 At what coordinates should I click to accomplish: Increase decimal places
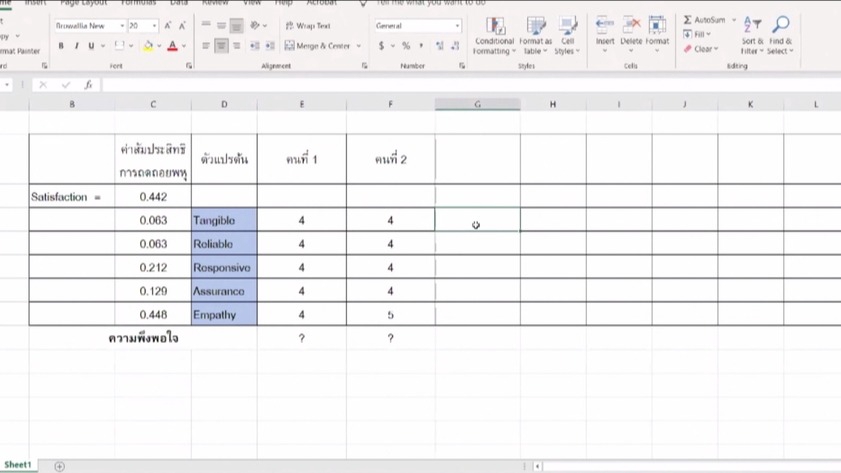(x=440, y=46)
